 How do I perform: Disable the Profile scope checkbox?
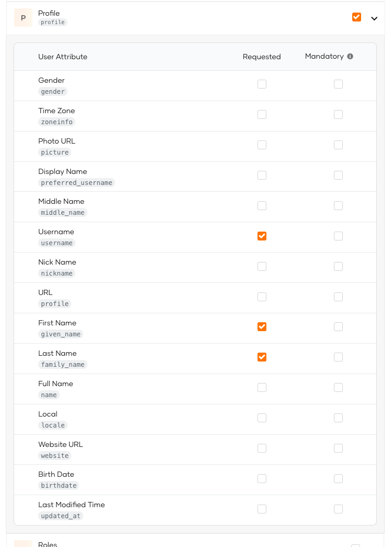coord(356,17)
